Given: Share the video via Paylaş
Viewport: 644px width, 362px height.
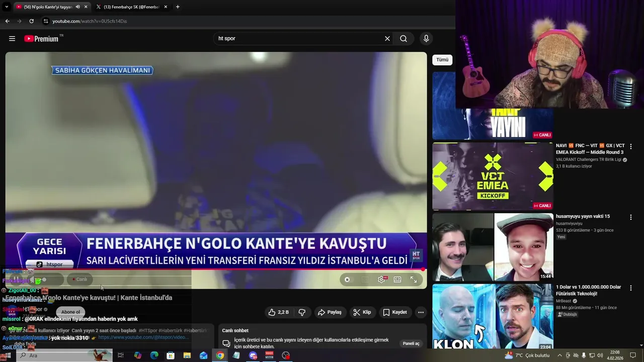Looking at the screenshot, I should [x=330, y=312].
